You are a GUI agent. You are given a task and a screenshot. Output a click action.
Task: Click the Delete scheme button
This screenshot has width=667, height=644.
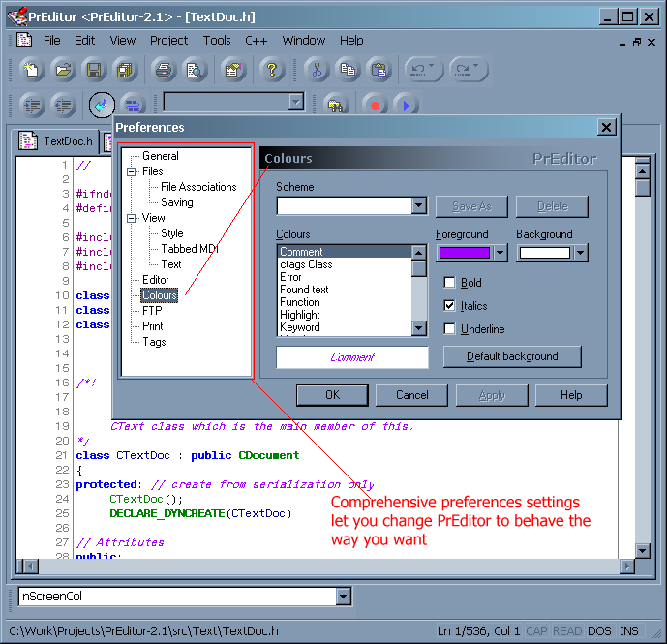pyautogui.click(x=552, y=206)
